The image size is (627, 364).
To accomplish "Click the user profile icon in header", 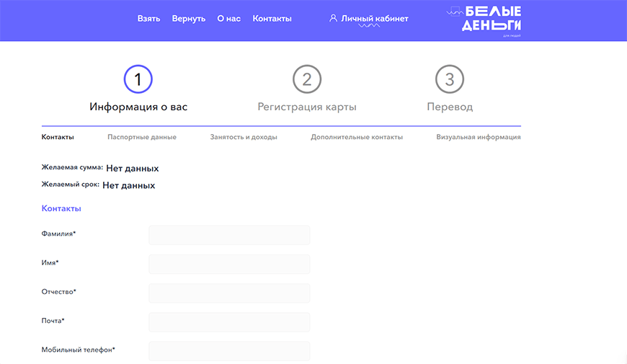I will coord(332,19).
